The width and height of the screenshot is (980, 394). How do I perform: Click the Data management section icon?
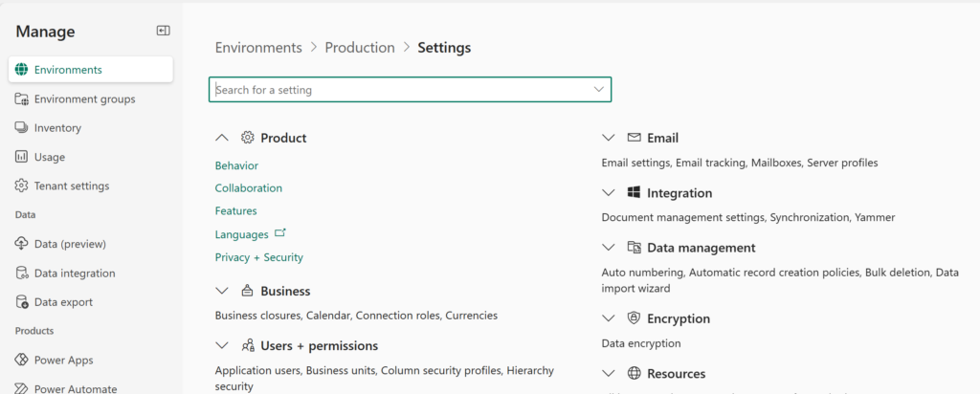coord(634,248)
